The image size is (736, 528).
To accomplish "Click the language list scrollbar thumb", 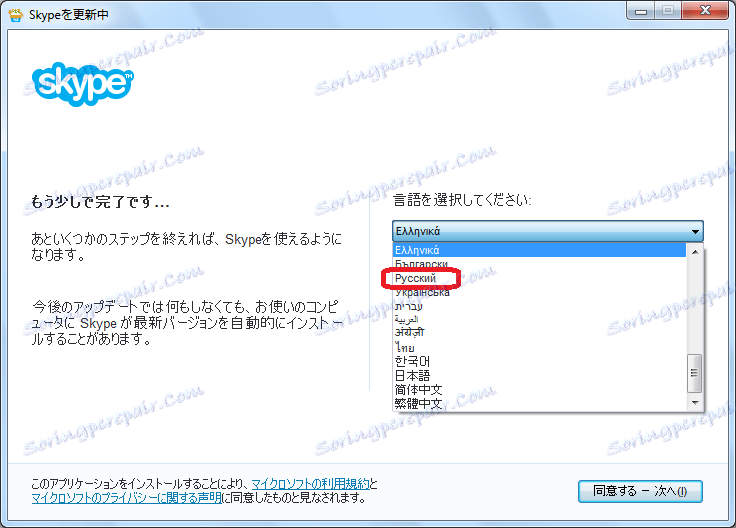I will 695,374.
